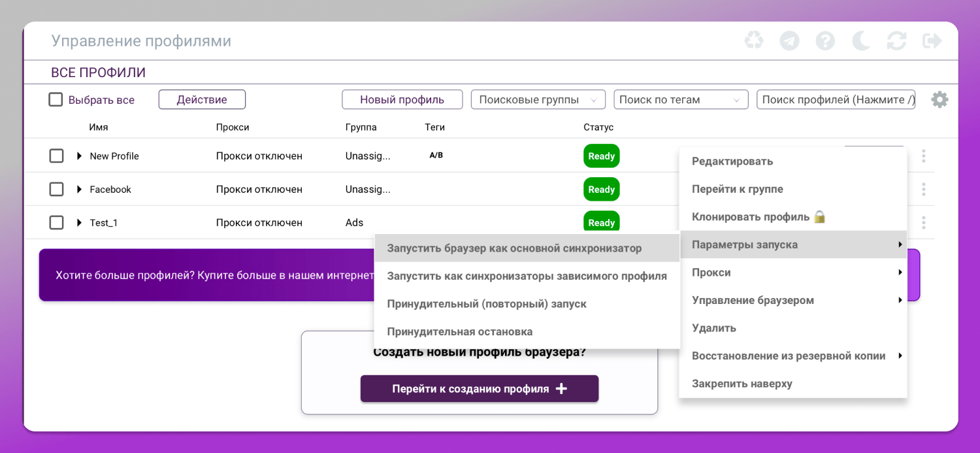
Task: Click the refresh sync icon
Action: [896, 41]
